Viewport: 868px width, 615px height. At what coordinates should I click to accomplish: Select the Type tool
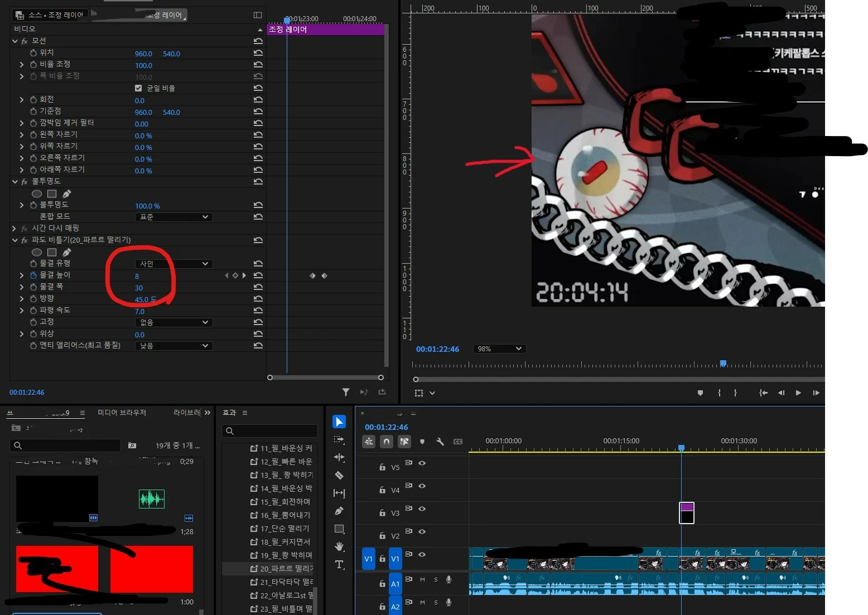point(339,564)
